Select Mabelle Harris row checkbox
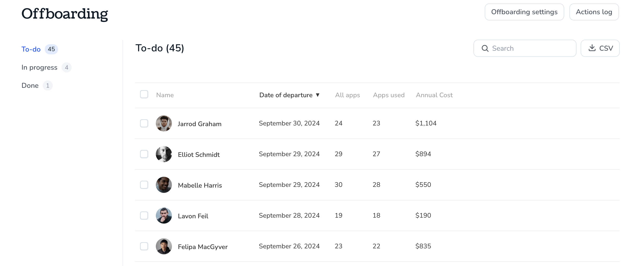This screenshot has height=266, width=644. coord(144,185)
